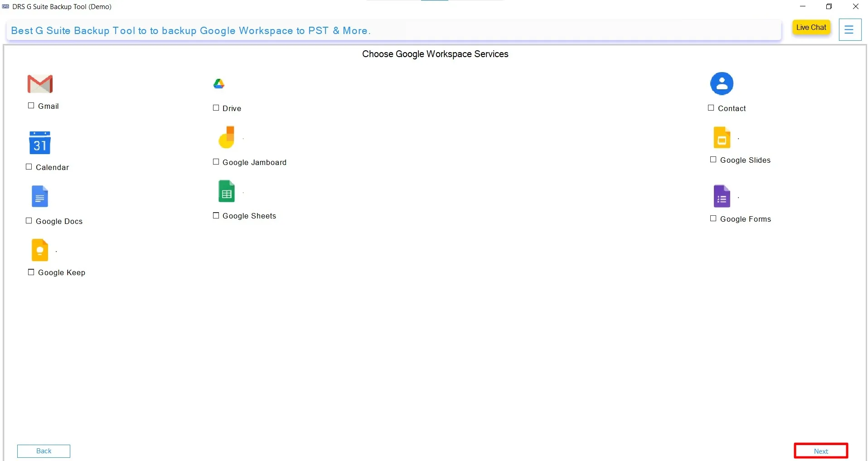The height and width of the screenshot is (461, 868).
Task: Tick the Google Docs checkbox
Action: coord(29,221)
